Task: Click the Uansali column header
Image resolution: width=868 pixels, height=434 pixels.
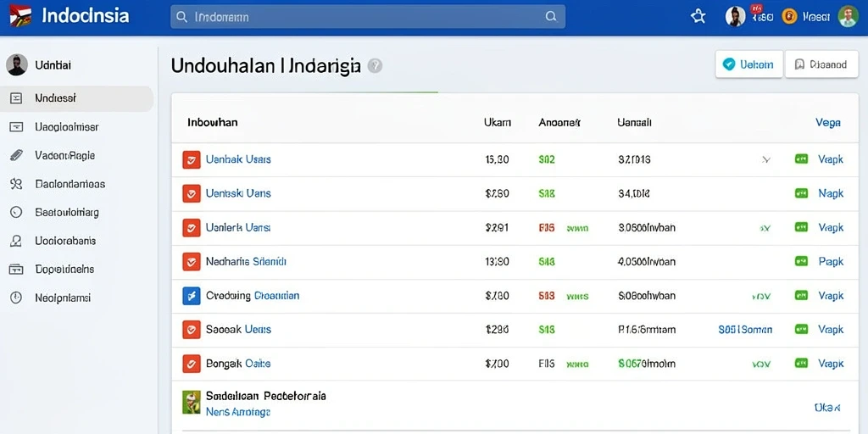Action: [634, 122]
